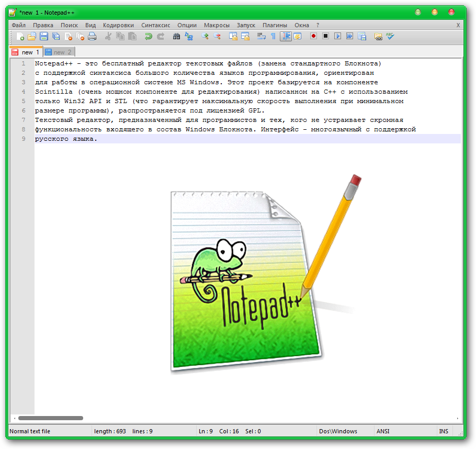Click the line 7 number in the margin
This screenshot has width=476, height=449.
24,120
